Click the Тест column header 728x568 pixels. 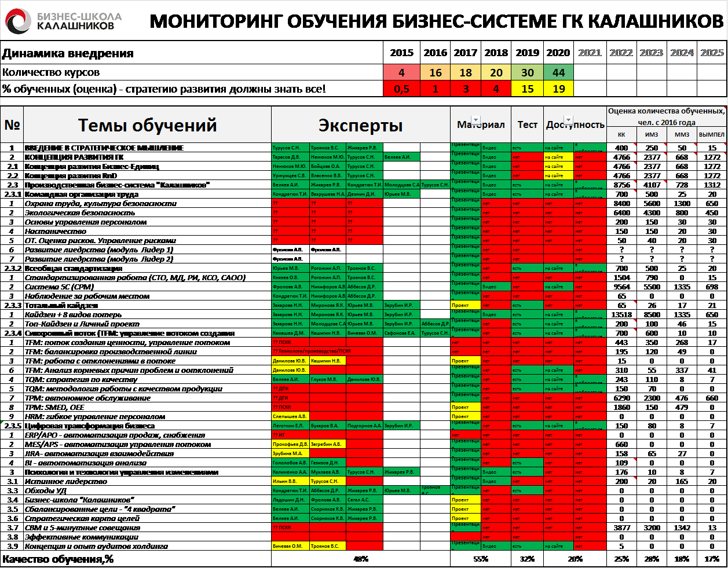tap(527, 124)
